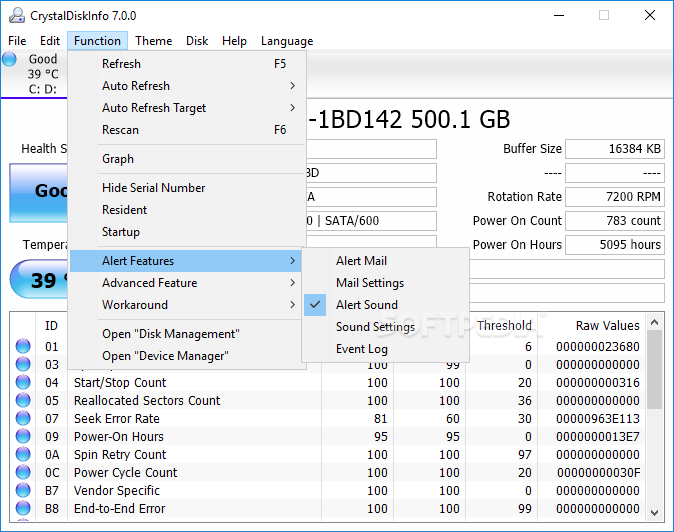This screenshot has width=674, height=532.
Task: Click the status orb next to Reallocated Sectors Count
Action: click(x=23, y=401)
